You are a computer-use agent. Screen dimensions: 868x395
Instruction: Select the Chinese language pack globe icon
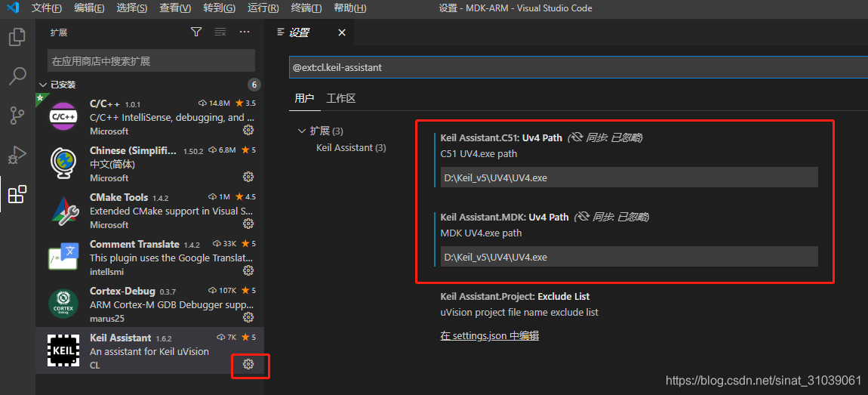point(63,163)
